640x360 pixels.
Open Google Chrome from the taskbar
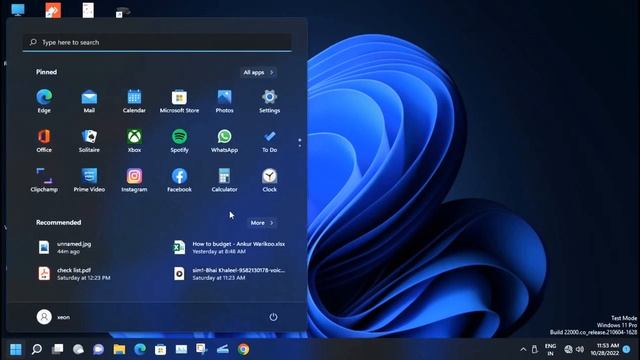(244, 349)
